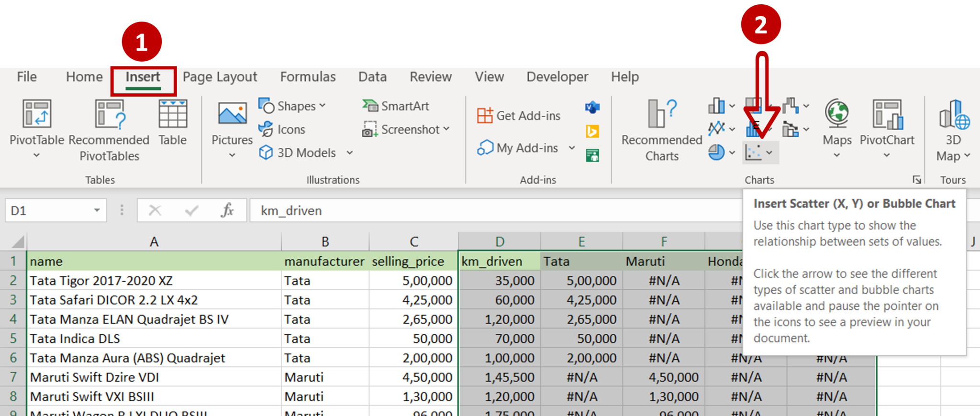Screen dimensions: 980x416
Task: Expand the My Add-ins dropdown arrow
Action: tap(572, 148)
